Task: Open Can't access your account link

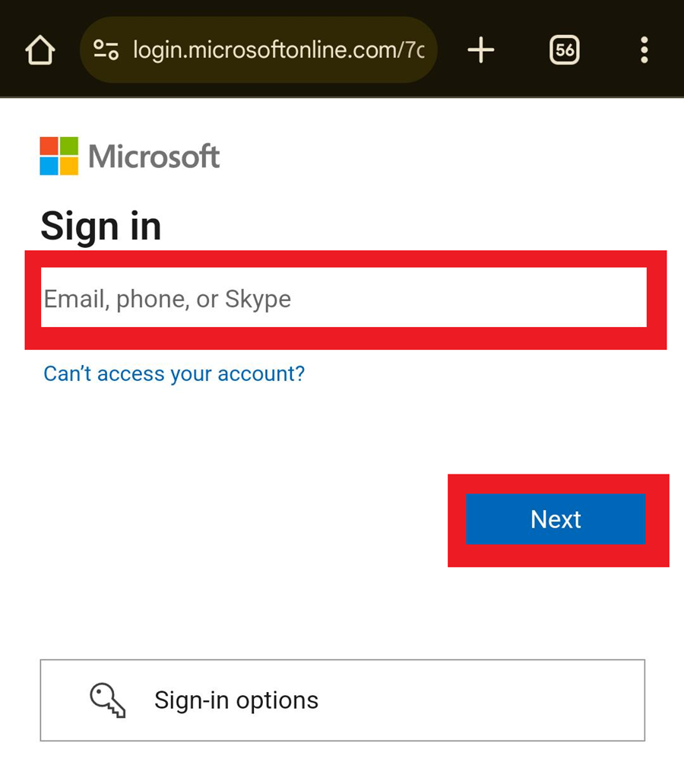Action: [x=174, y=373]
